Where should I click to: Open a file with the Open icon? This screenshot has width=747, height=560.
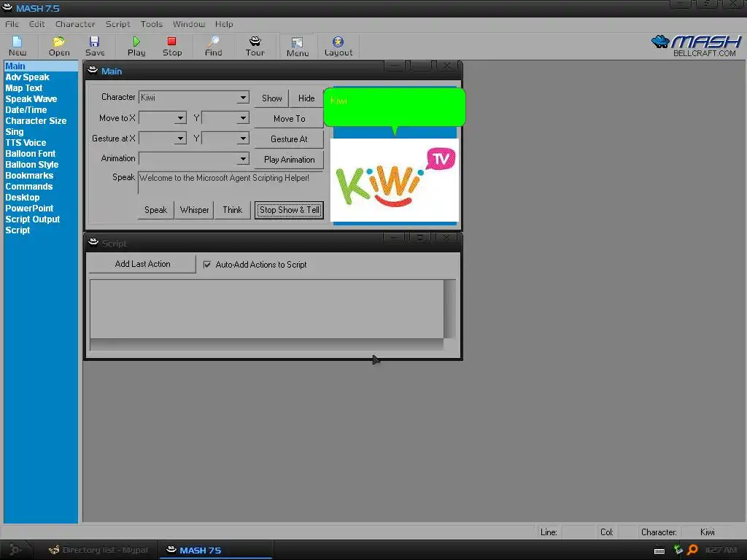point(59,46)
